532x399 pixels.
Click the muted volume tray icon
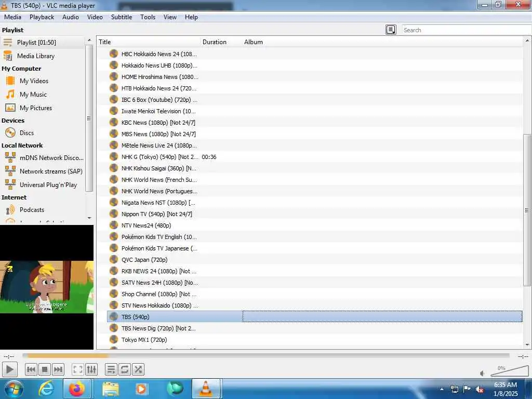pyautogui.click(x=480, y=389)
